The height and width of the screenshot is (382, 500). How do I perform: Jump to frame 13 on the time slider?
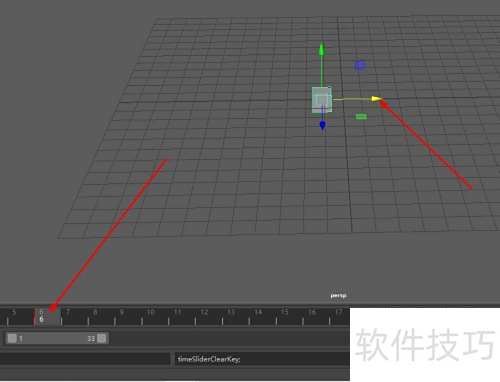click(231, 312)
